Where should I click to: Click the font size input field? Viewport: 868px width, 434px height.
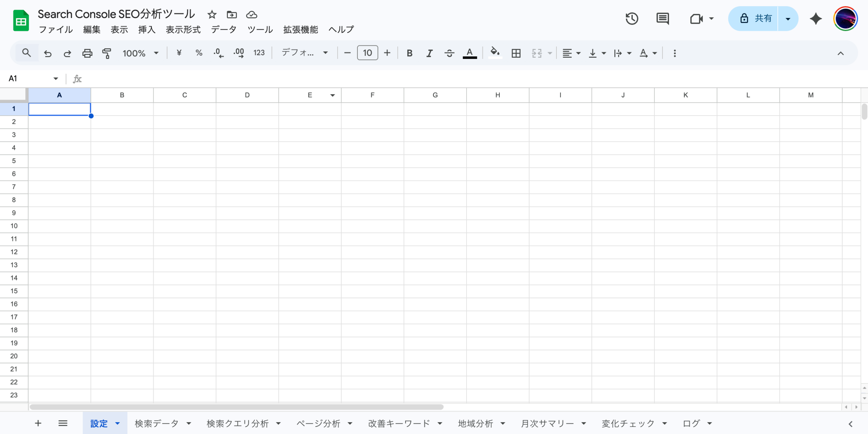[x=367, y=53]
